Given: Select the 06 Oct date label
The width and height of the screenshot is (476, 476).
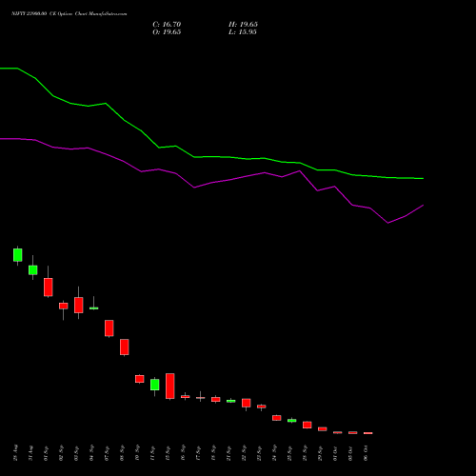Looking at the screenshot, I should coord(367,453).
